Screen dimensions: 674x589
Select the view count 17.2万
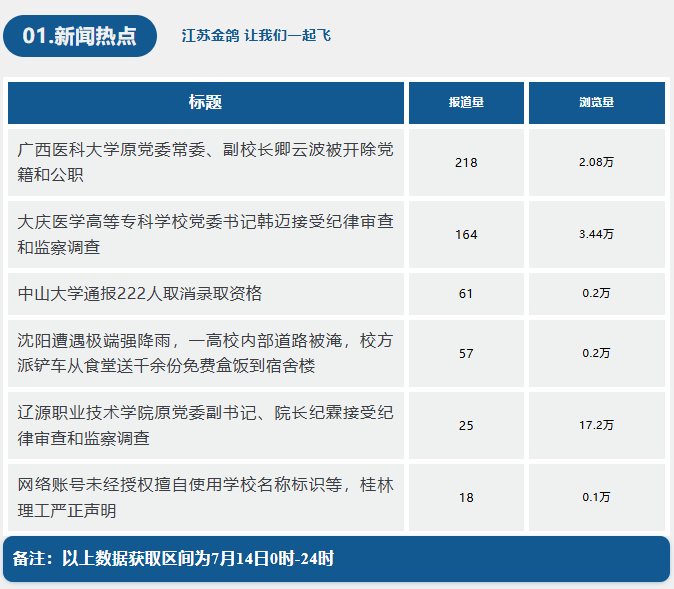point(596,425)
